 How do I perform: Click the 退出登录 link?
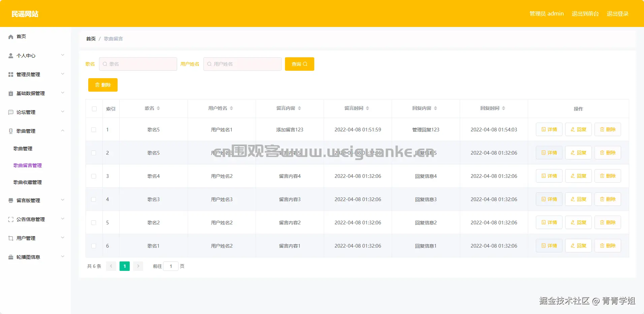point(617,14)
